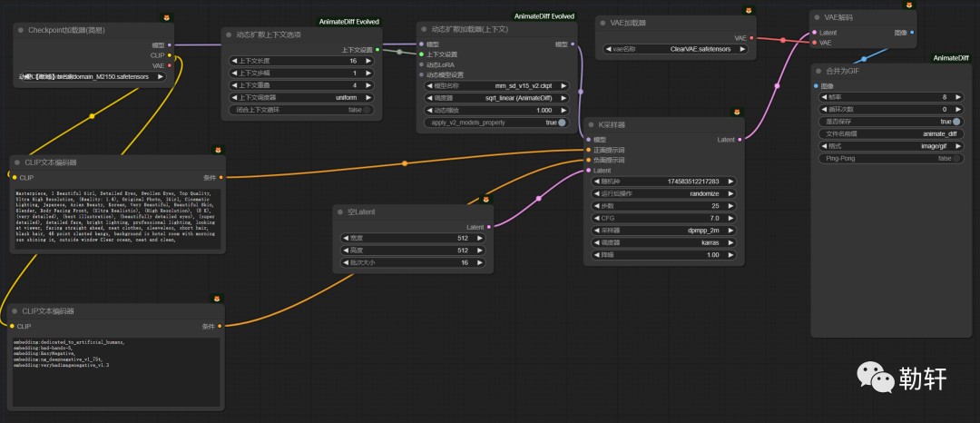Image resolution: width=980 pixels, height=423 pixels.
Task: Click the 降噪 1.00 value slider
Action: tap(663, 255)
